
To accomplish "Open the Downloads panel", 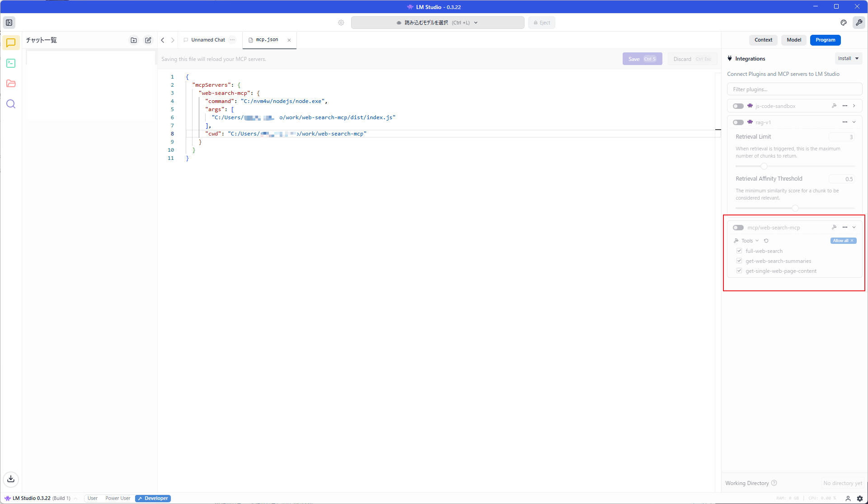I will coord(11,479).
